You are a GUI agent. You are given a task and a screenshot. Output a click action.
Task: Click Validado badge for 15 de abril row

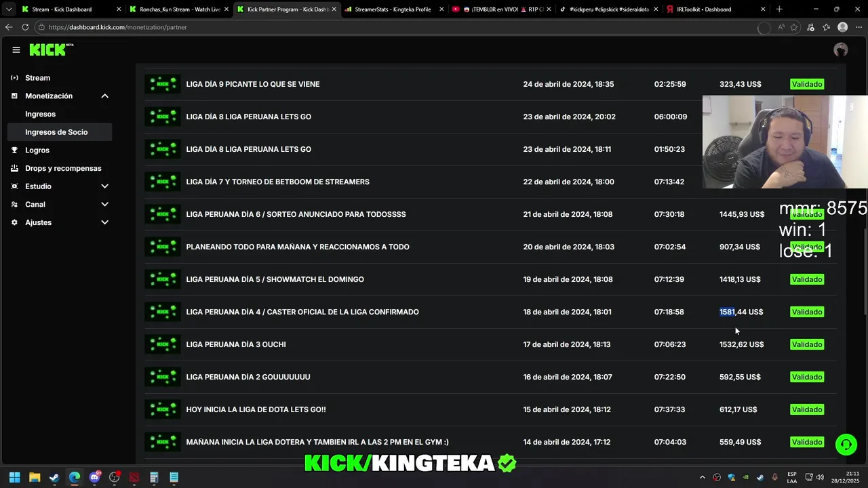(x=807, y=409)
